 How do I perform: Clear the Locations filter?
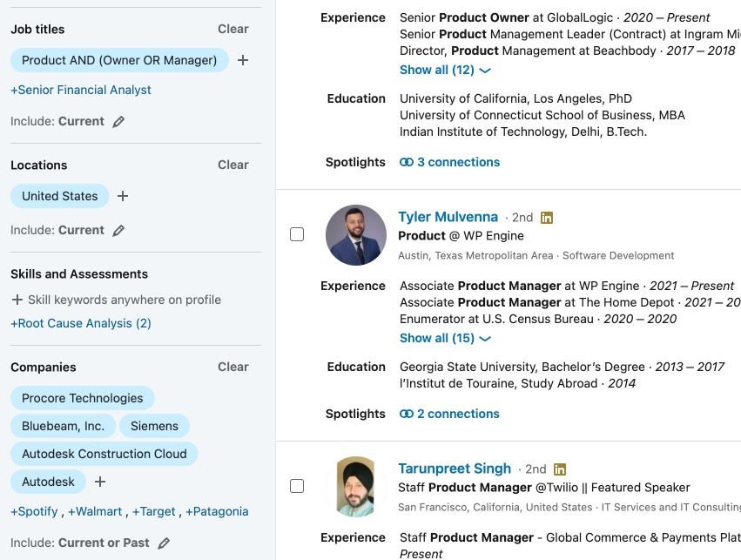pos(233,165)
